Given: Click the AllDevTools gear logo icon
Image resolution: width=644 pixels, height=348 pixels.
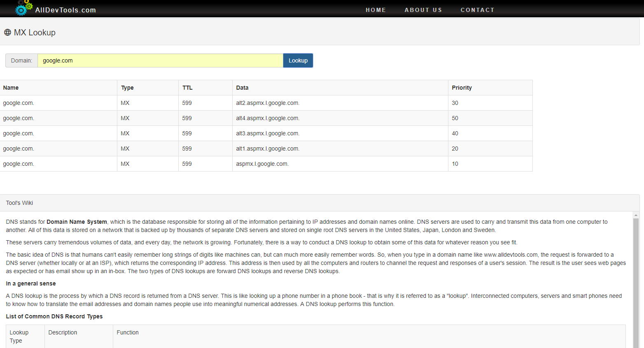Looking at the screenshot, I should point(23,8).
